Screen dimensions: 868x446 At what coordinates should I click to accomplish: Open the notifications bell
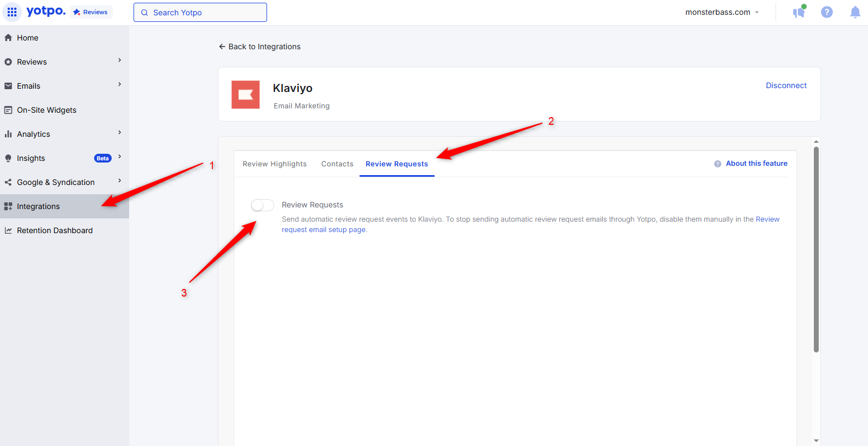855,12
